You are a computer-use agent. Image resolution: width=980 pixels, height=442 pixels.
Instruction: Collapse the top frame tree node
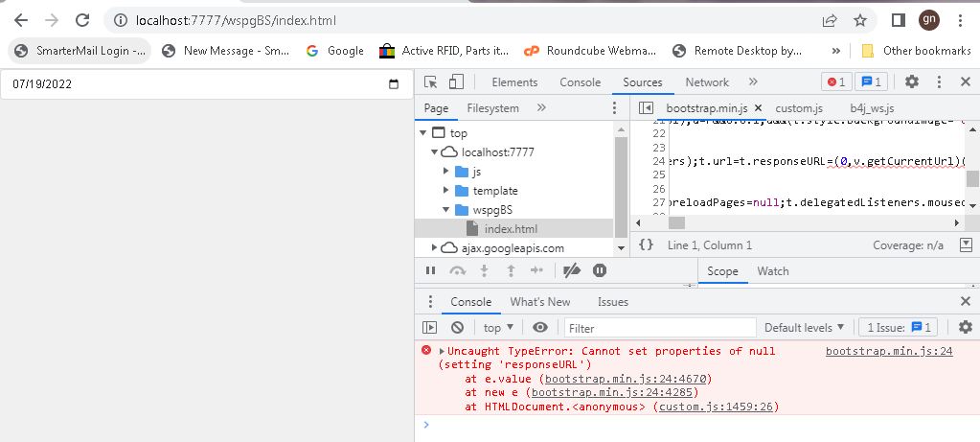[x=423, y=133]
